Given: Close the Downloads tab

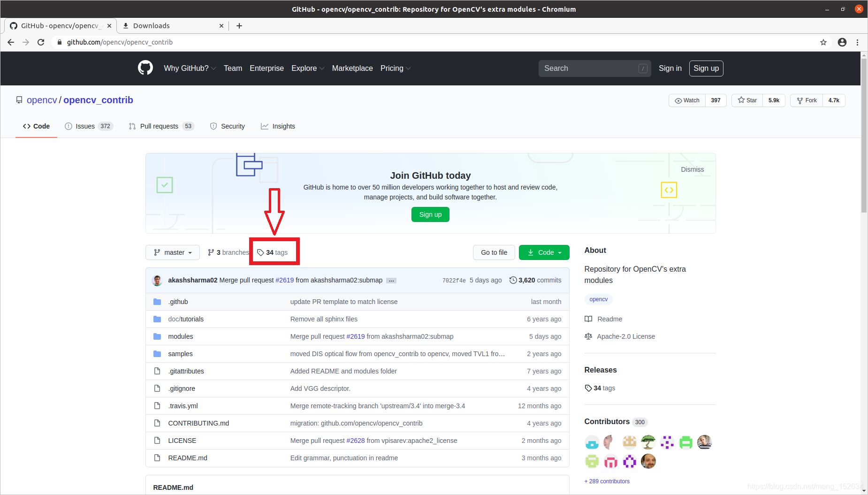Looking at the screenshot, I should pos(221,26).
